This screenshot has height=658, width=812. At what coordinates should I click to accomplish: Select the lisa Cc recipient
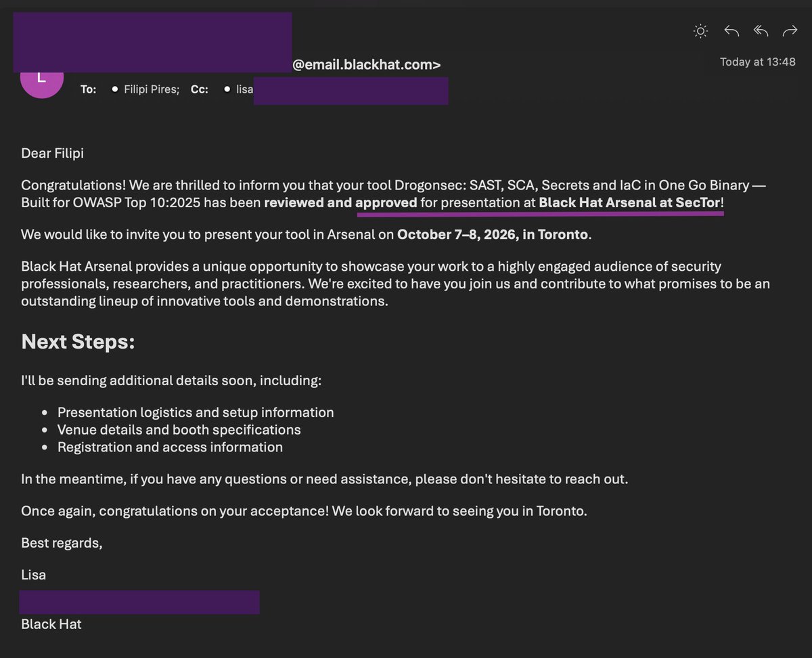tap(244, 89)
